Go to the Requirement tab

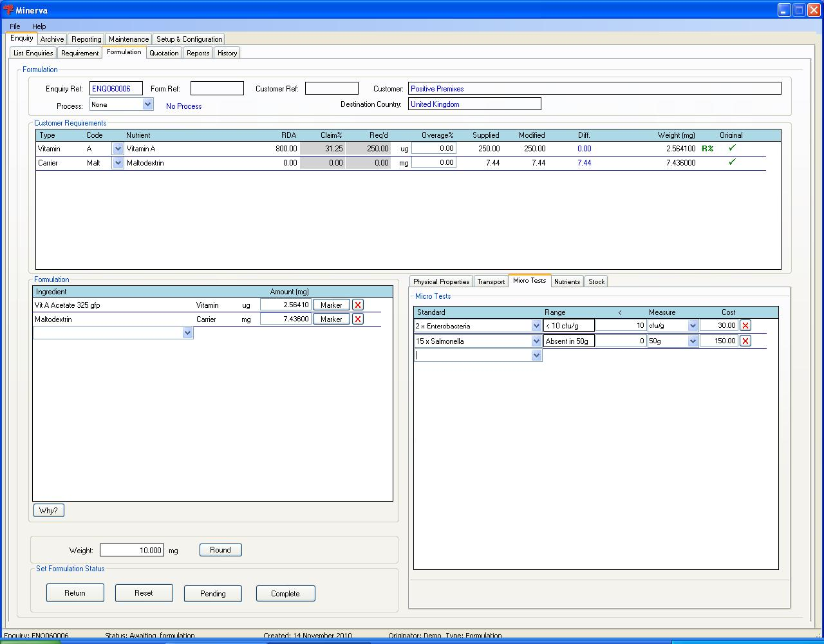pyautogui.click(x=80, y=53)
